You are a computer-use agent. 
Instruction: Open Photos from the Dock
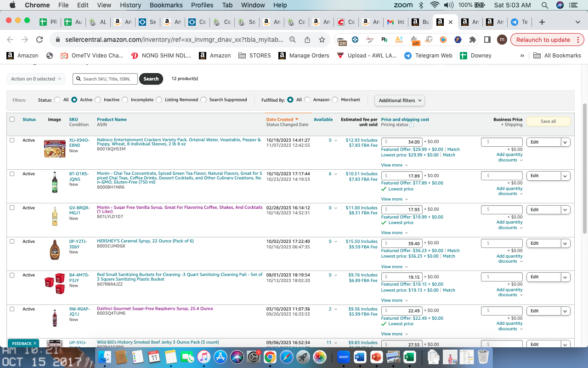coord(319,357)
